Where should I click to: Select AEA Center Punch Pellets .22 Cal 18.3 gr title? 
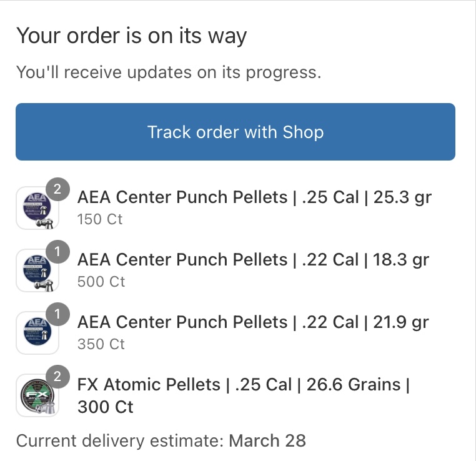253,260
